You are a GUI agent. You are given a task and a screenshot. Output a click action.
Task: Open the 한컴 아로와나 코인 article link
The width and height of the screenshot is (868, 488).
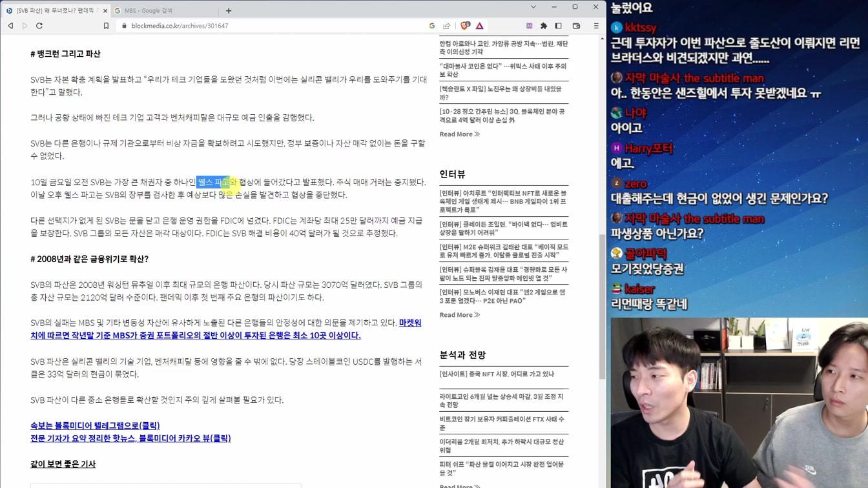(504, 48)
